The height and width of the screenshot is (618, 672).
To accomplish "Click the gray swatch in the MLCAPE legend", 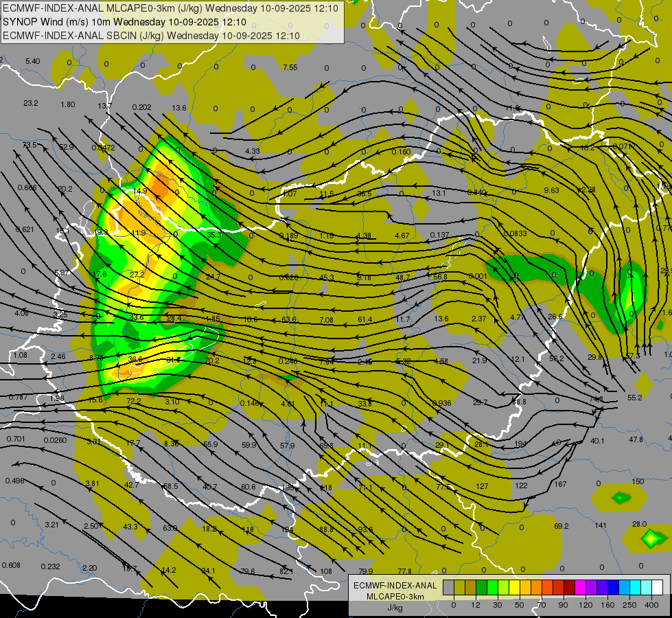I will 449,587.
